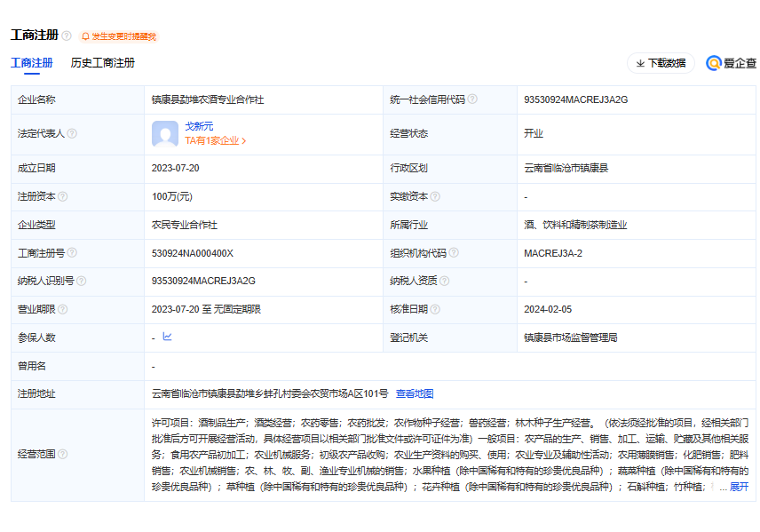Click the 爱企查 logo
The image size is (760, 532).
point(731,63)
